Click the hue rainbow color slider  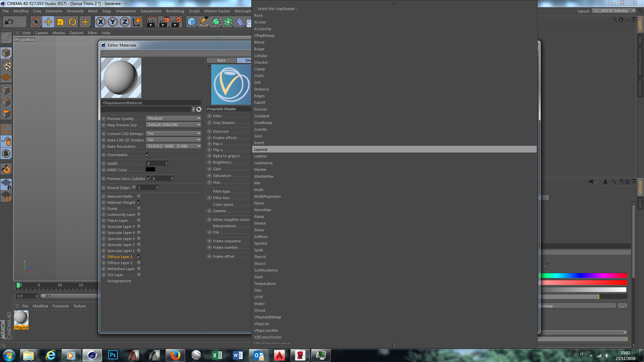click(584, 276)
